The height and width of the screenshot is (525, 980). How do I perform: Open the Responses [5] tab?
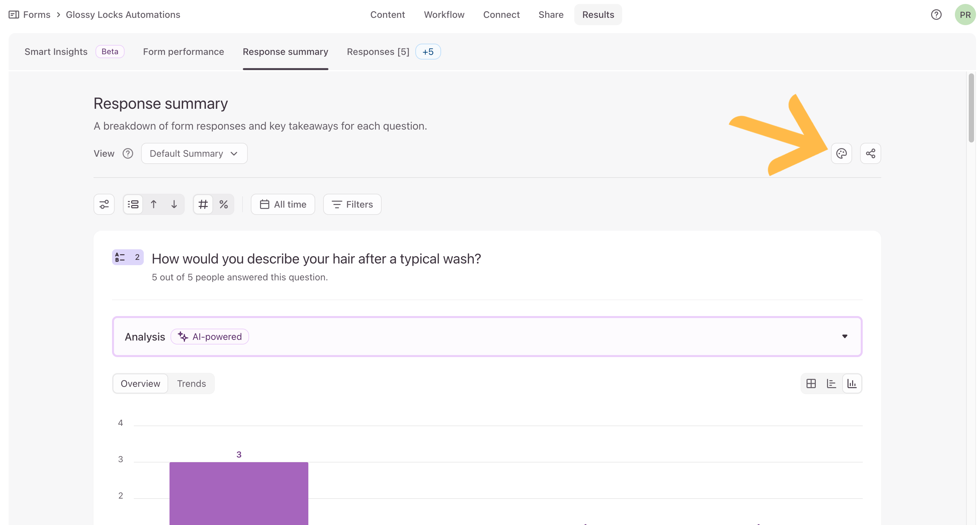pyautogui.click(x=378, y=52)
